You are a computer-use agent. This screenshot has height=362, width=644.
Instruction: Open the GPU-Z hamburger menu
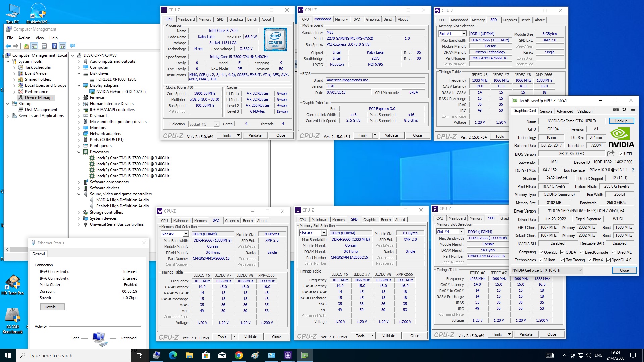[633, 110]
